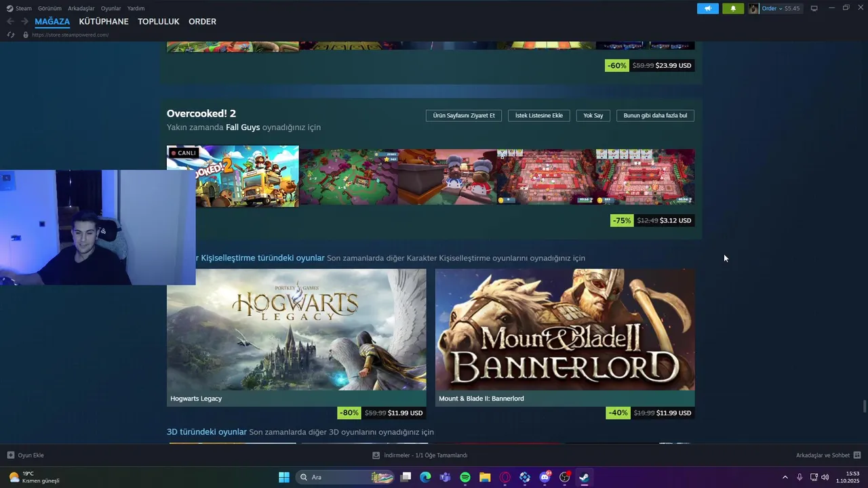
Task: Go forward with the forward arrow
Action: 24,22
